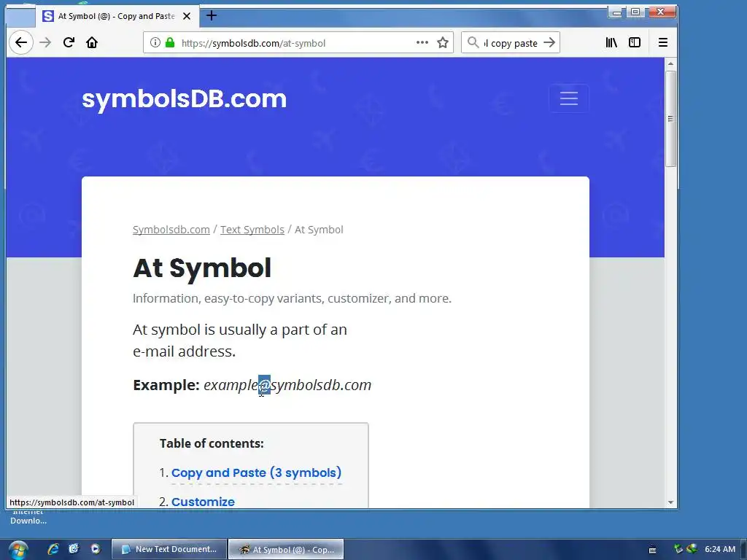Click the At Symbol Firefox taskbar button

[x=286, y=549]
